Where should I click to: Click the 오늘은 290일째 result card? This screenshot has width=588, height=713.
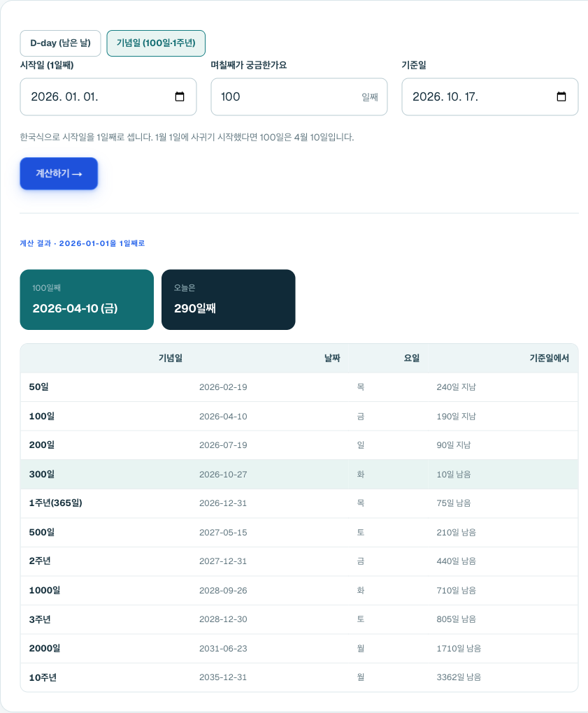(229, 300)
